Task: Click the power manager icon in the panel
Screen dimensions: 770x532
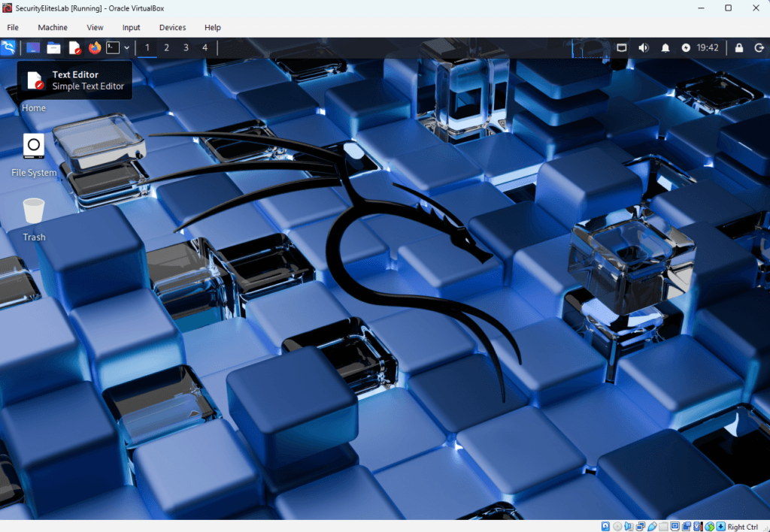Action: [x=686, y=47]
